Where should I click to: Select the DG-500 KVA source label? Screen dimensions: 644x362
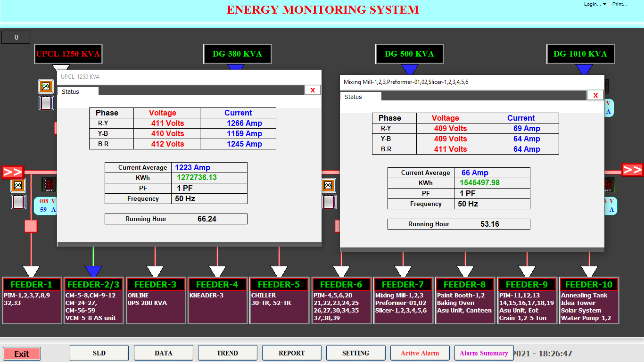pos(410,54)
